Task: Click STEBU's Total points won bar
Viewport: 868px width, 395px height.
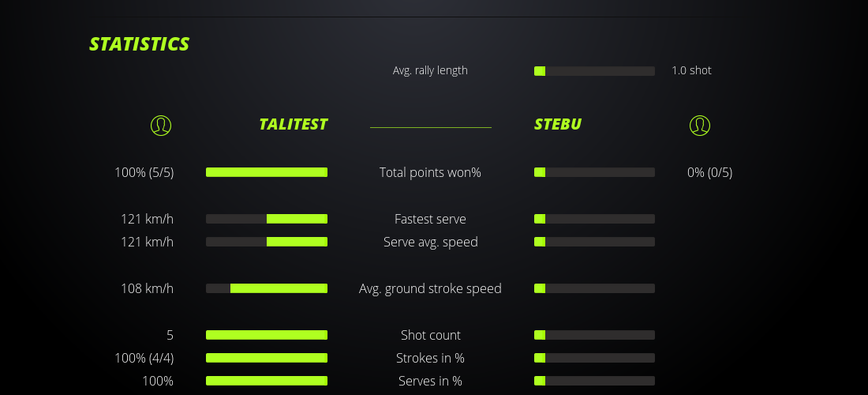Action: tap(594, 172)
